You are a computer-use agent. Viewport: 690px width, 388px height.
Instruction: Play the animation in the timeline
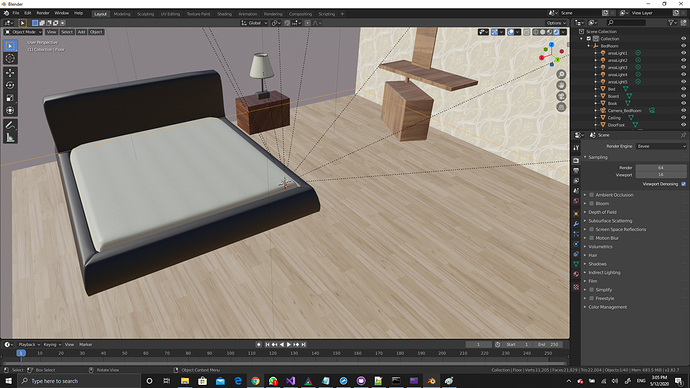[x=289, y=344]
